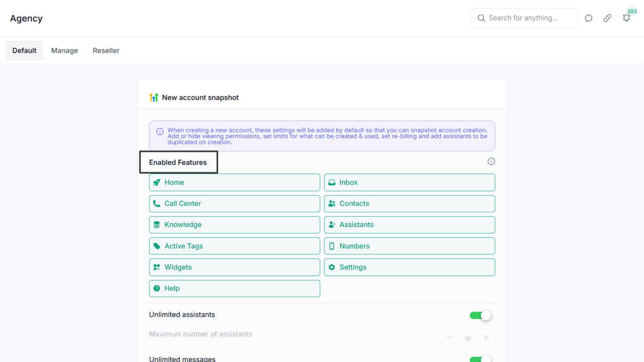The height and width of the screenshot is (362, 644).
Task: Disable the Home feature
Action: (x=235, y=182)
